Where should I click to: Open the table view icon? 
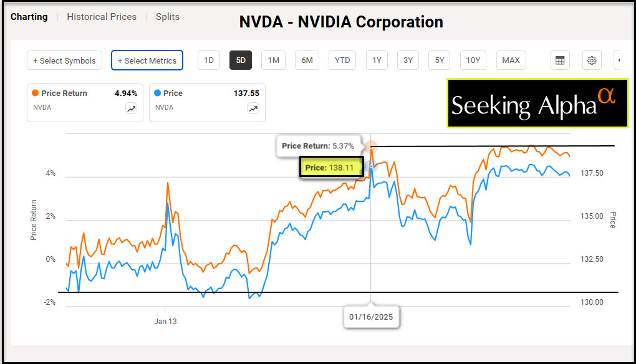pyautogui.click(x=560, y=60)
